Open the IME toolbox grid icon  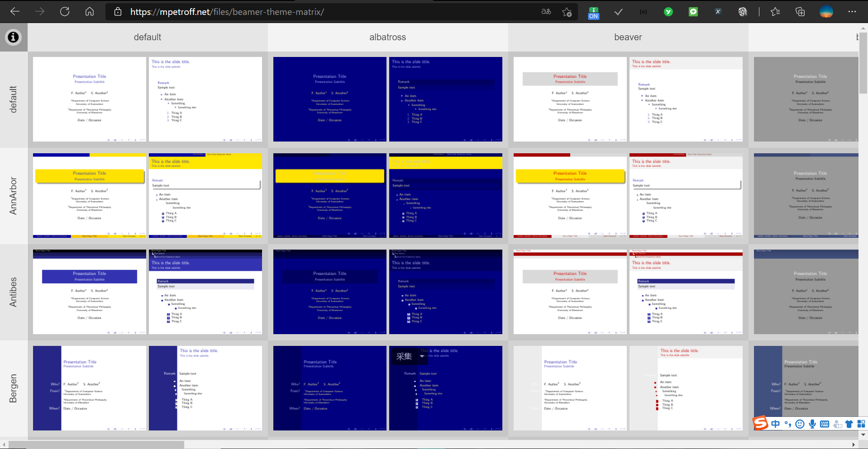pyautogui.click(x=861, y=424)
